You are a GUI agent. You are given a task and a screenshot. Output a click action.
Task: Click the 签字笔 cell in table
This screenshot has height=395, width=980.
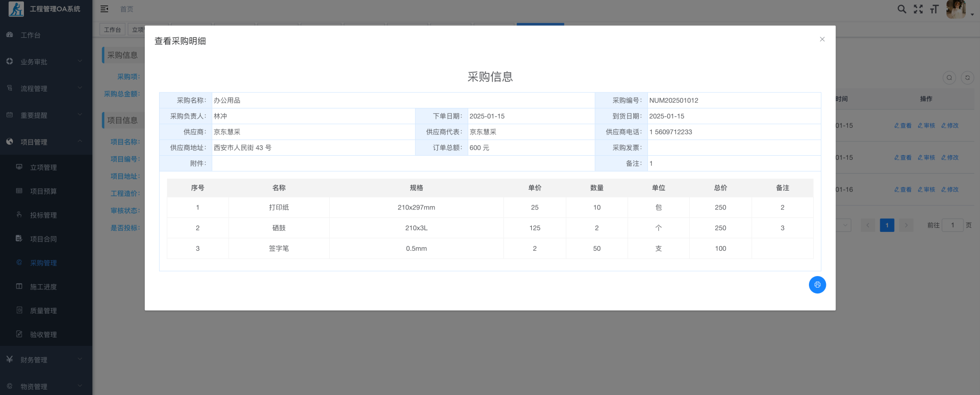[x=279, y=248]
